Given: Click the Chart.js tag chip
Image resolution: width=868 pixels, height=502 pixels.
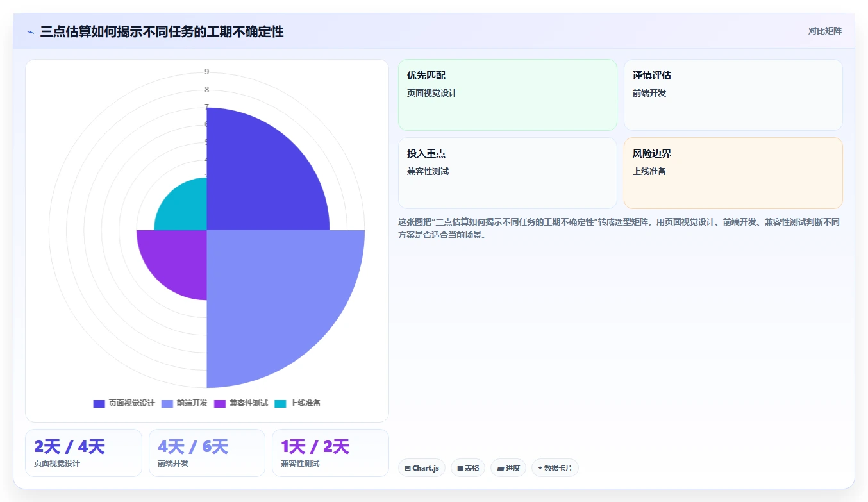Looking at the screenshot, I should pos(422,468).
